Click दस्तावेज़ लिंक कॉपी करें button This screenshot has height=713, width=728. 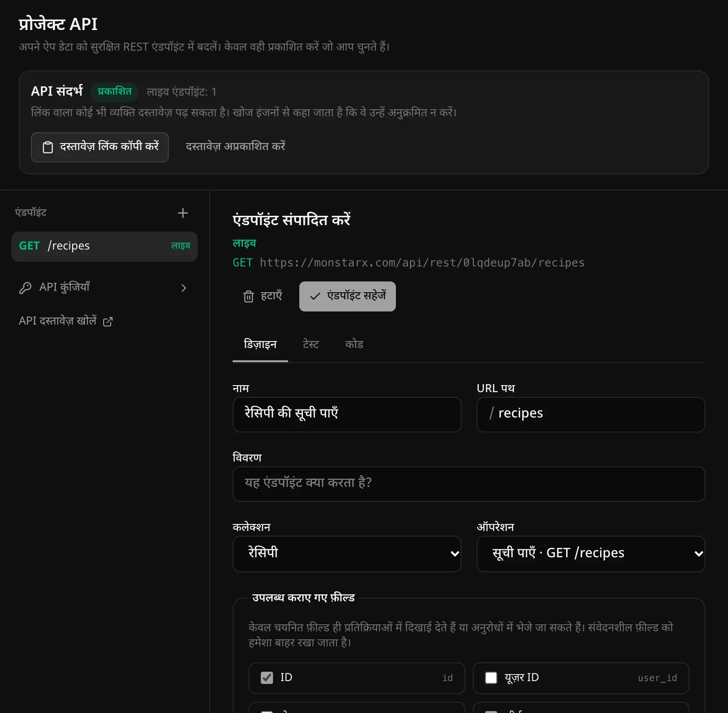click(x=100, y=147)
